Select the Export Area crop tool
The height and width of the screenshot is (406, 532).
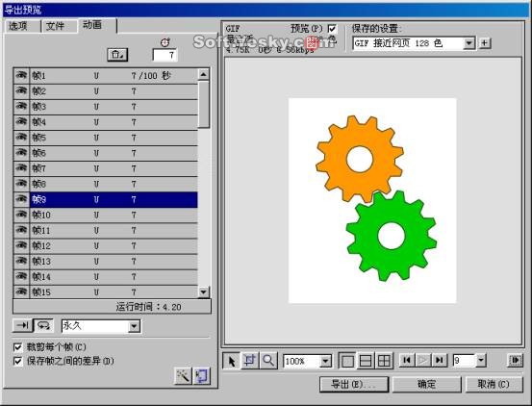[x=250, y=361]
